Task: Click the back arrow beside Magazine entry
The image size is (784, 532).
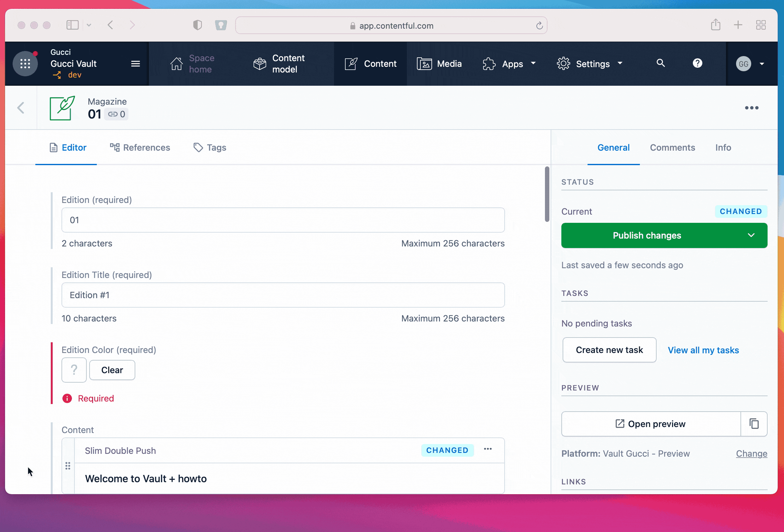Action: [x=21, y=108]
